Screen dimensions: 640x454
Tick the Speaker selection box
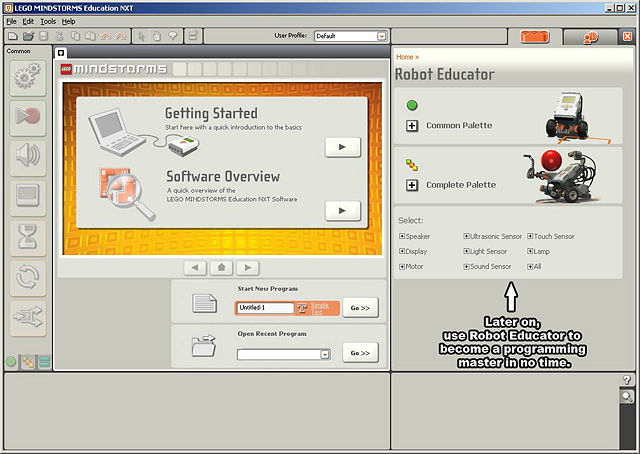pos(402,236)
